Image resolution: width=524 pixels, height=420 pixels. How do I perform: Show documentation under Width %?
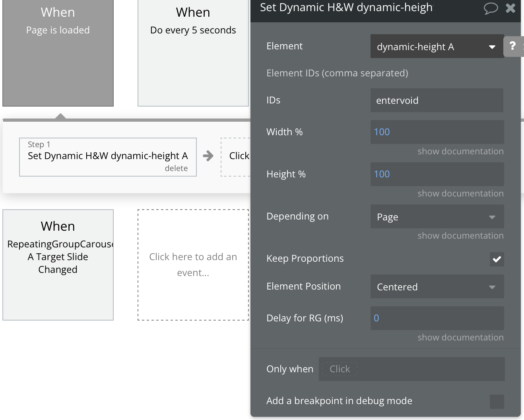point(460,151)
